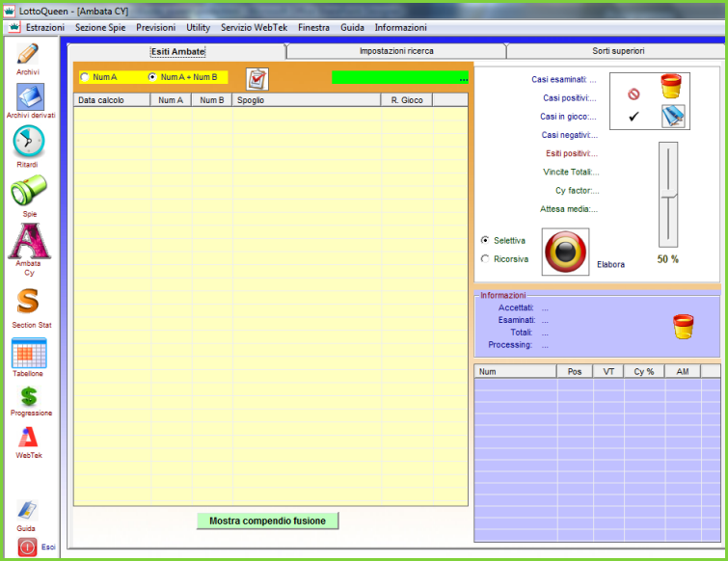This screenshot has height=561, width=728.
Task: Click VT column header
Action: click(608, 372)
